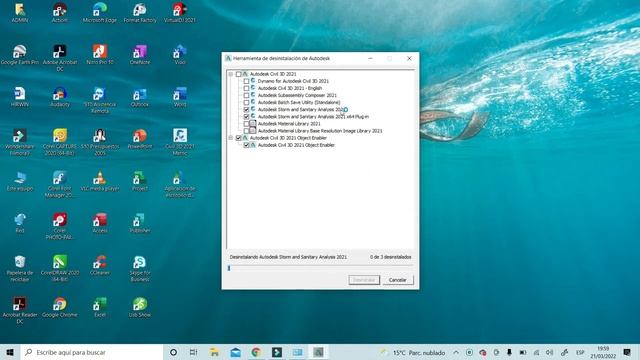Open the taskbar clock showing 19:59
Screen dimensions: 640x360
click(603, 352)
